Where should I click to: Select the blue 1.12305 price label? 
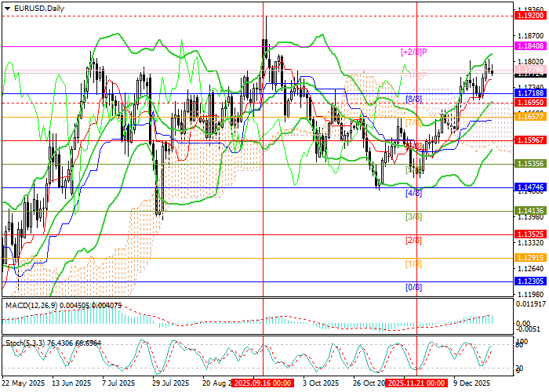531,281
